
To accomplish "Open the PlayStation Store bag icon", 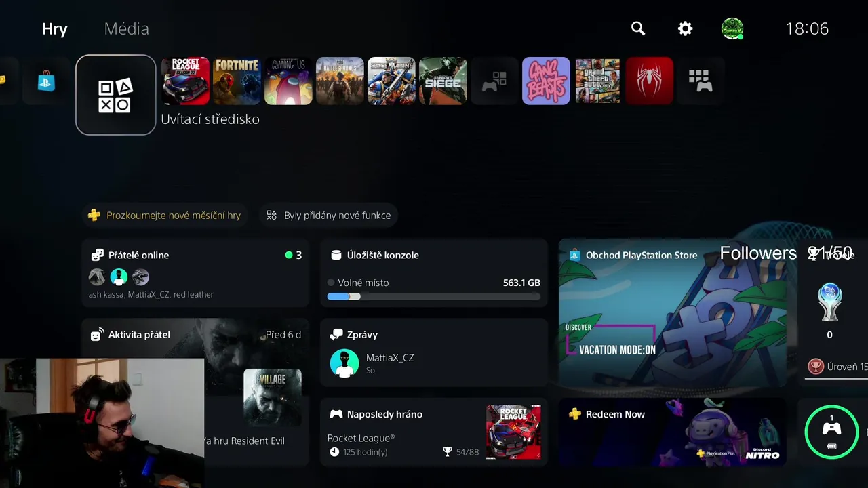I will [x=47, y=81].
